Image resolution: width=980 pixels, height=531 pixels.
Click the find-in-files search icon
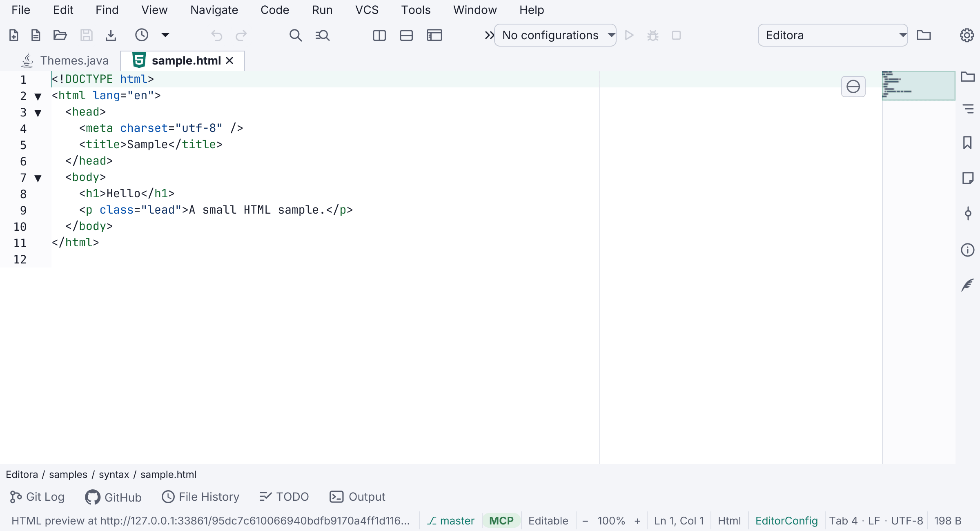[323, 36]
